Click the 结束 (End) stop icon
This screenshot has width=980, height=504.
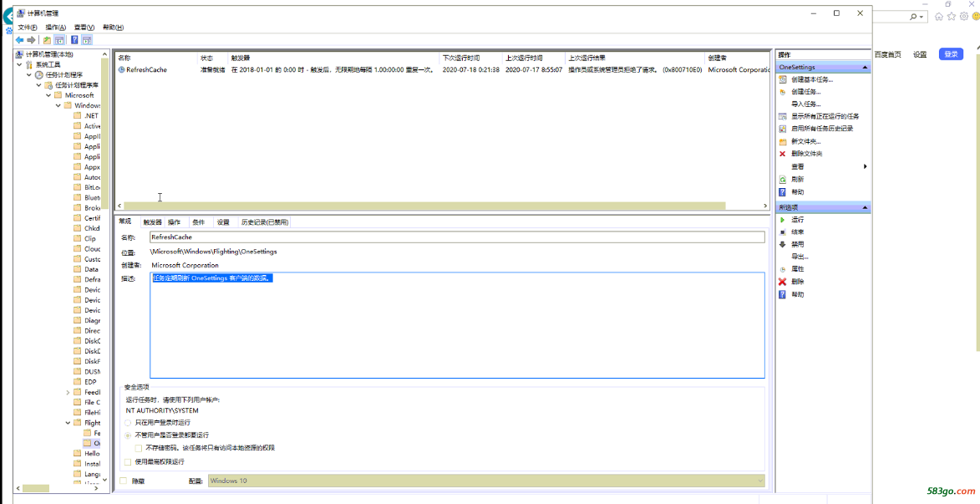click(783, 232)
